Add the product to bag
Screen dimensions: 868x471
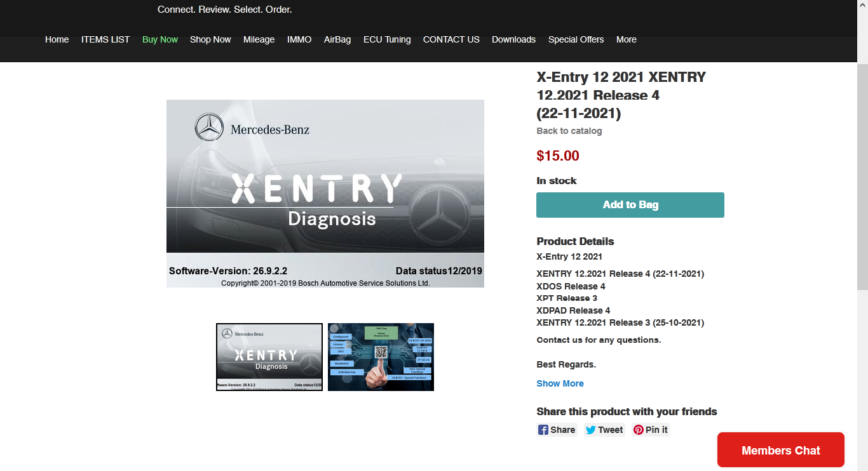pyautogui.click(x=630, y=205)
